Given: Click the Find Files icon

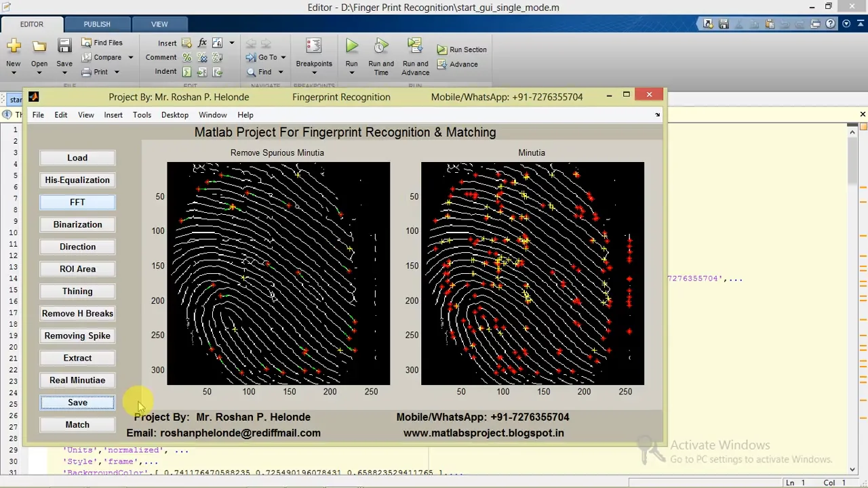Looking at the screenshot, I should (x=87, y=43).
